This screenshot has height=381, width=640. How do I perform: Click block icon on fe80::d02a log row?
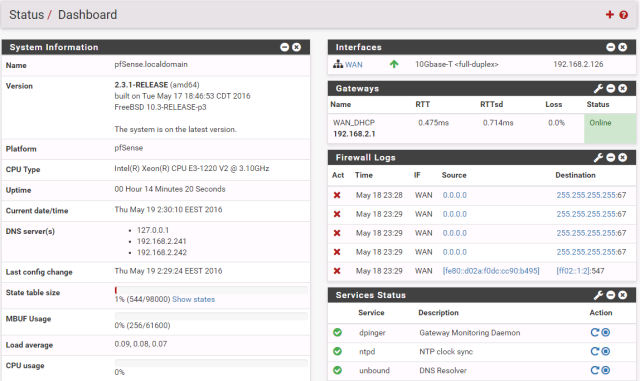click(337, 271)
